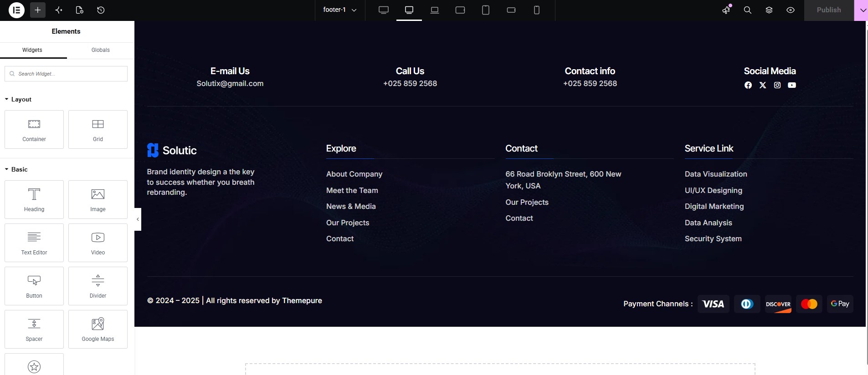The width and height of the screenshot is (868, 375).
Task: Select the Button widget
Action: click(x=34, y=286)
